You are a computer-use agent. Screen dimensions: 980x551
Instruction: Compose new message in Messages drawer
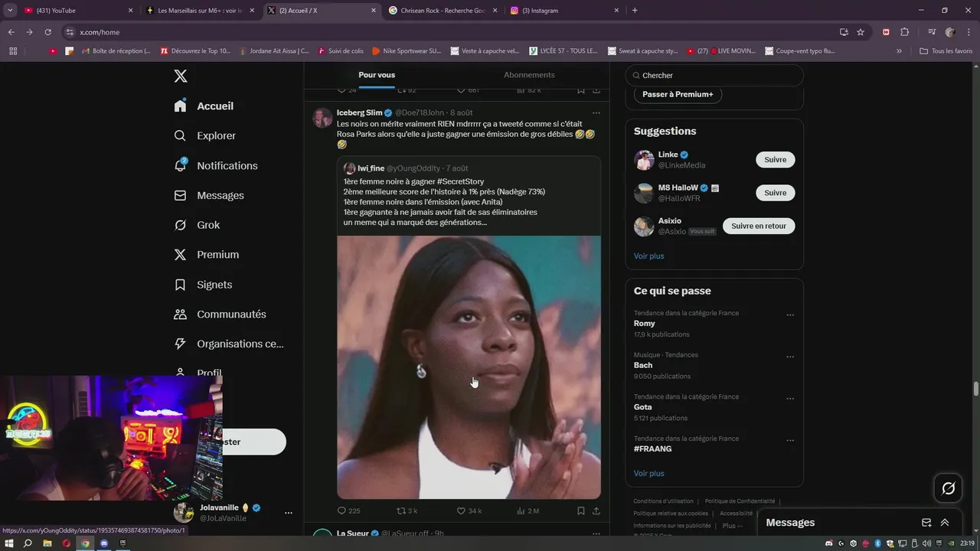pyautogui.click(x=926, y=523)
